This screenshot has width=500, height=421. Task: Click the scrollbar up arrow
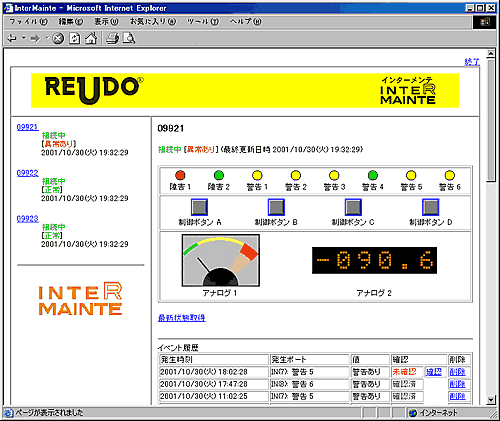(491, 53)
